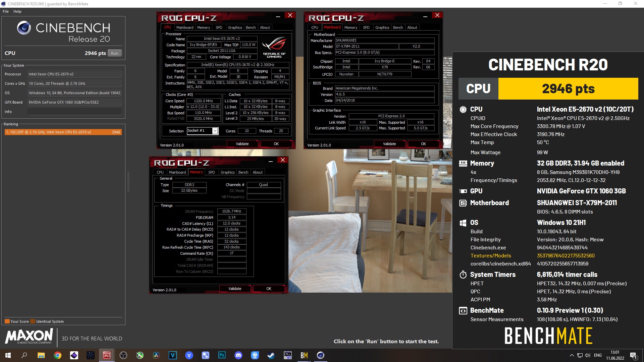Click the Memory module icon in BenchMate panel
The image size is (644, 362).
463,163
